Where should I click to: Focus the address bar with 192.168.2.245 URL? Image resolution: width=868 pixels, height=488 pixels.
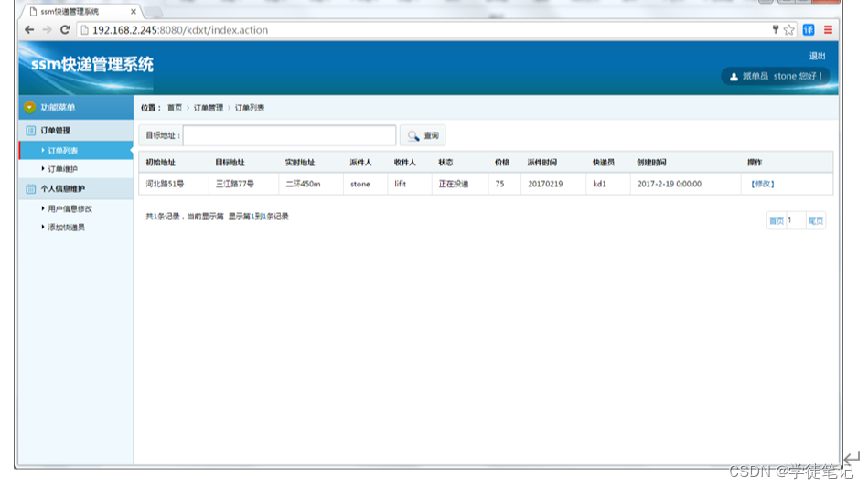(423, 30)
